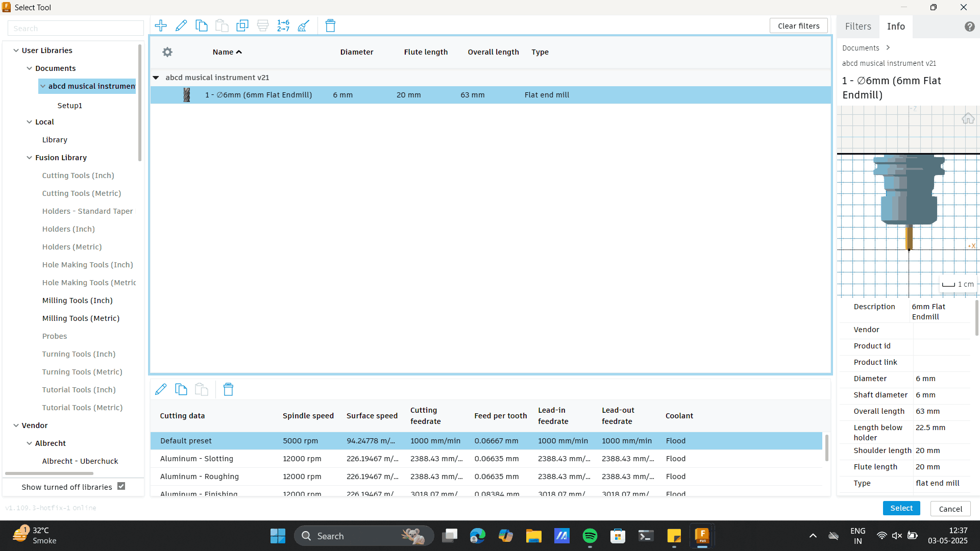Click the broom cleanup icon in toolbar
980x551 pixels.
[304, 26]
